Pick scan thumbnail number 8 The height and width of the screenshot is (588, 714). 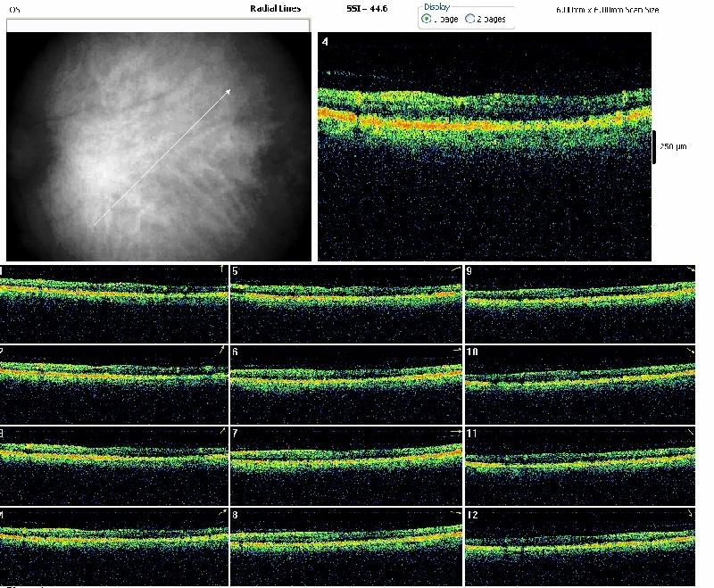click(346, 545)
